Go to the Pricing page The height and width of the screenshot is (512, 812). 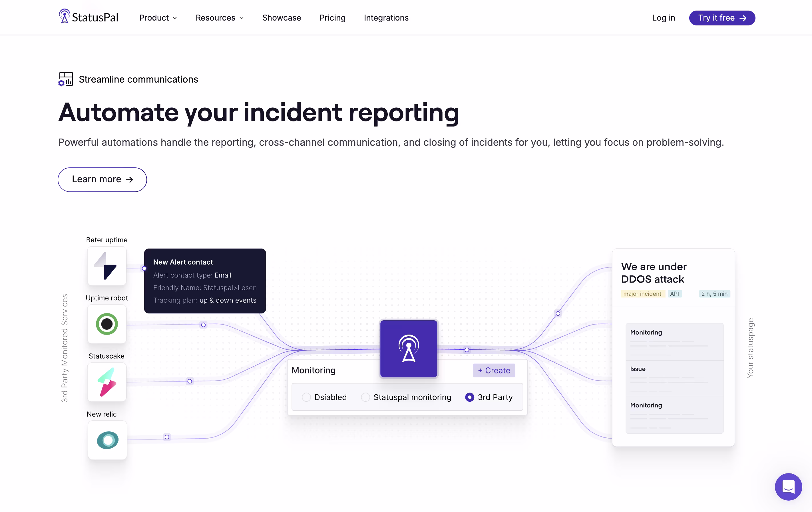coord(332,17)
